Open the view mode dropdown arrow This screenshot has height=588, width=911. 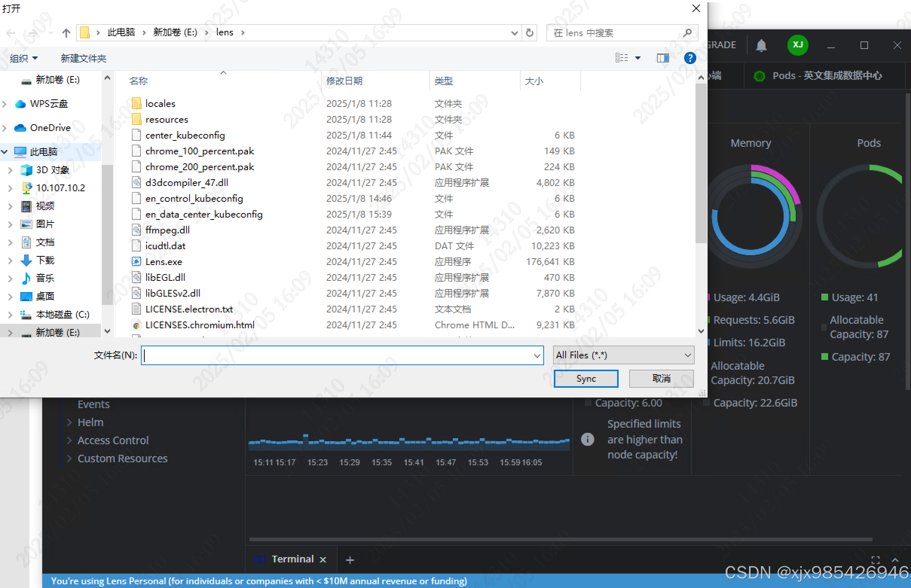pos(638,58)
